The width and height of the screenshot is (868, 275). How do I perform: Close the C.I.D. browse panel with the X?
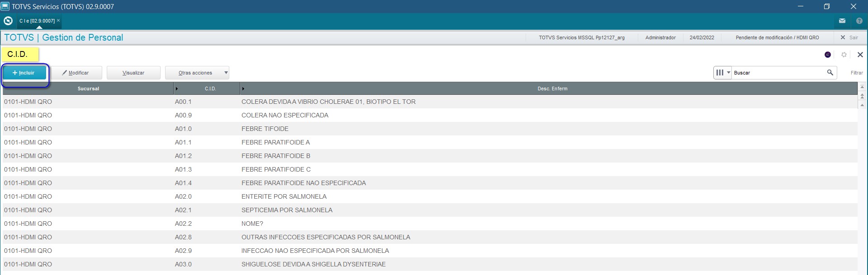[x=860, y=55]
